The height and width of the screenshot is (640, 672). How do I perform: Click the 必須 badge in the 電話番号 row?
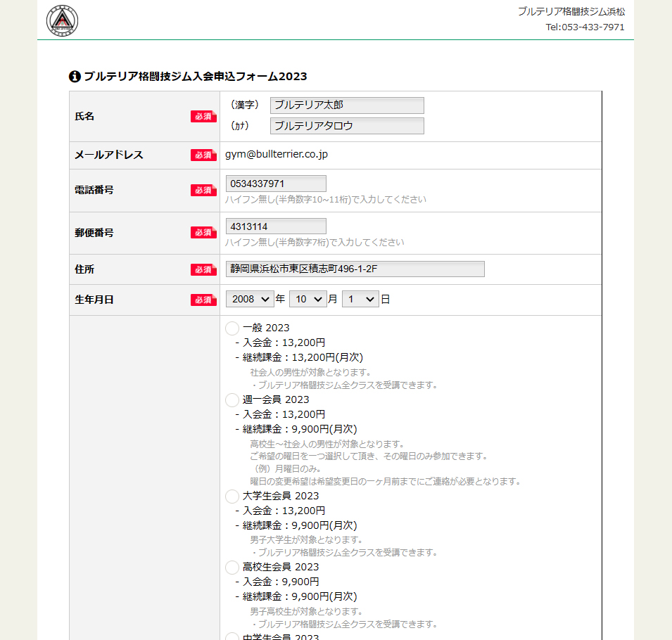[203, 190]
